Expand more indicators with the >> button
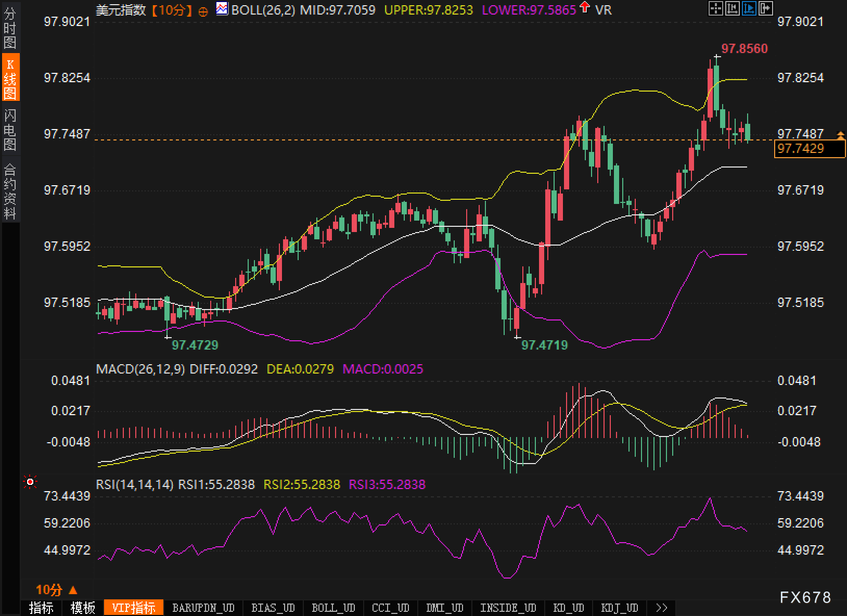This screenshot has height=616, width=847. 661,608
